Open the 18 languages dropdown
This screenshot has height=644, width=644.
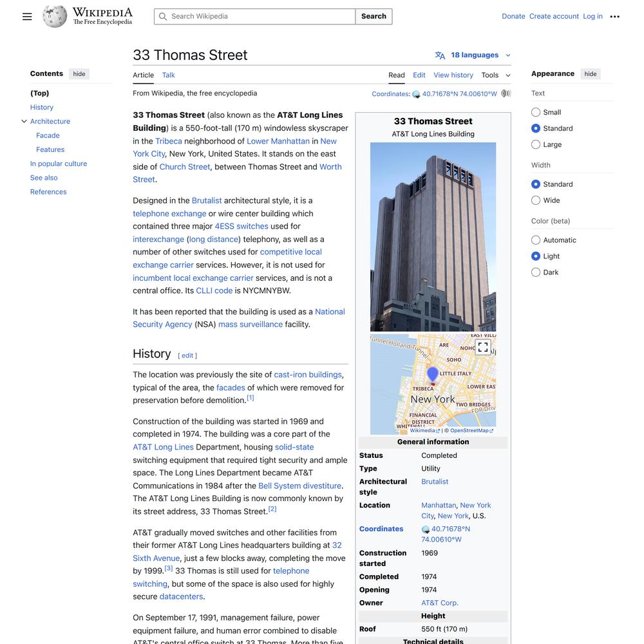pos(473,55)
